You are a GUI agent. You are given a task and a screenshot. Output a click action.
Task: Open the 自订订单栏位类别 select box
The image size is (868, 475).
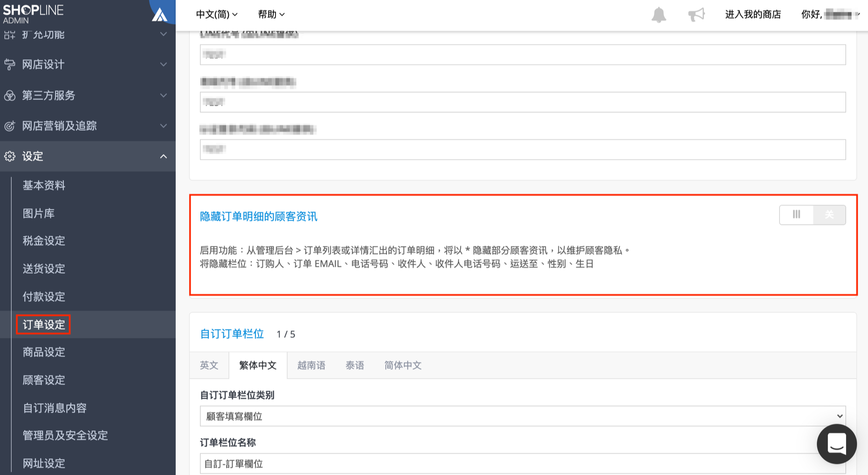coord(523,416)
